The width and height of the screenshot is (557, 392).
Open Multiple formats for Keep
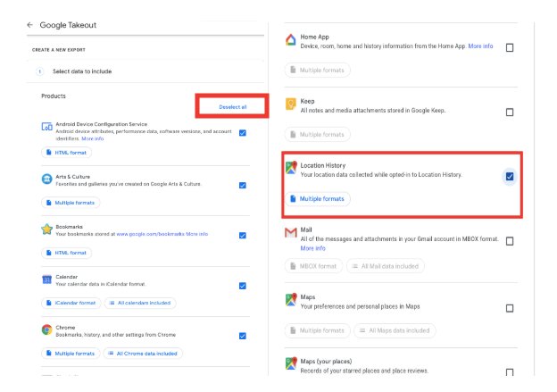click(x=318, y=135)
